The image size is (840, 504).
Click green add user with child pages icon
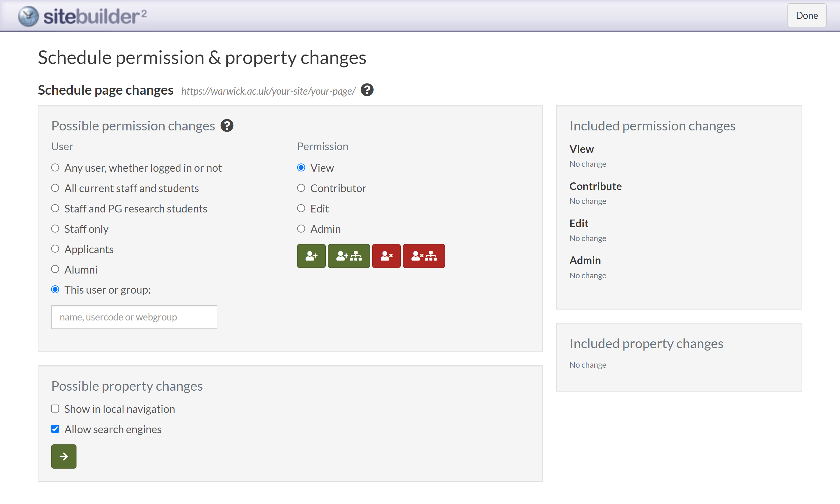coord(349,256)
